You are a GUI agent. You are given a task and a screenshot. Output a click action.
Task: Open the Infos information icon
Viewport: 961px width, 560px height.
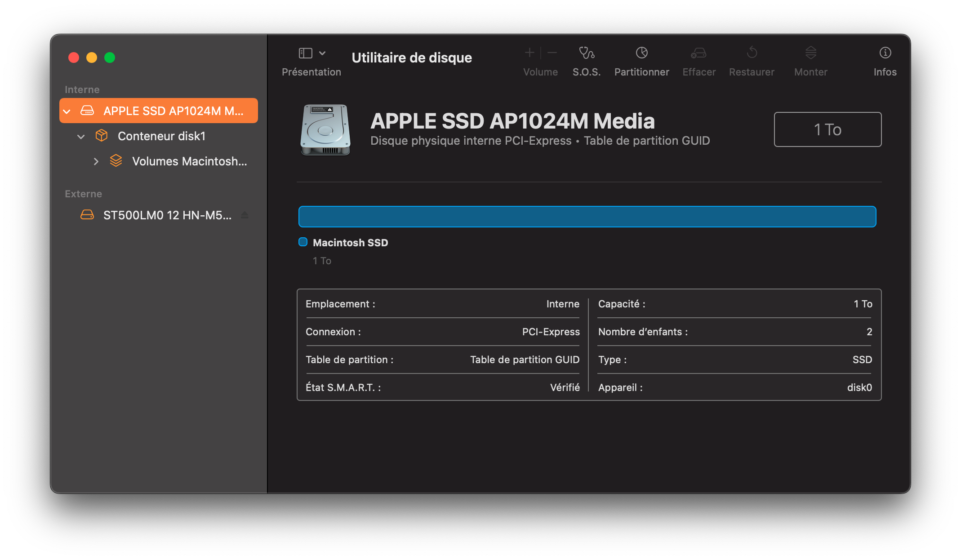(885, 53)
